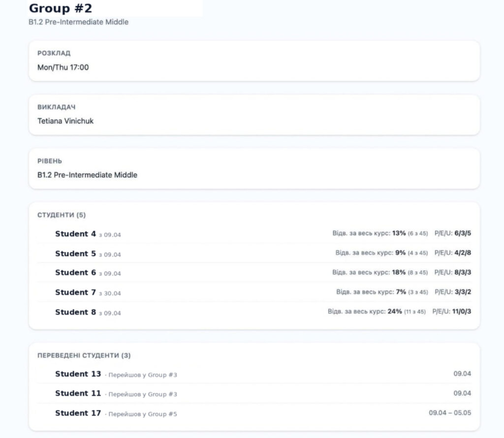Click the "(11 з 45)" count for Student 8
504x438 pixels.
click(415, 312)
